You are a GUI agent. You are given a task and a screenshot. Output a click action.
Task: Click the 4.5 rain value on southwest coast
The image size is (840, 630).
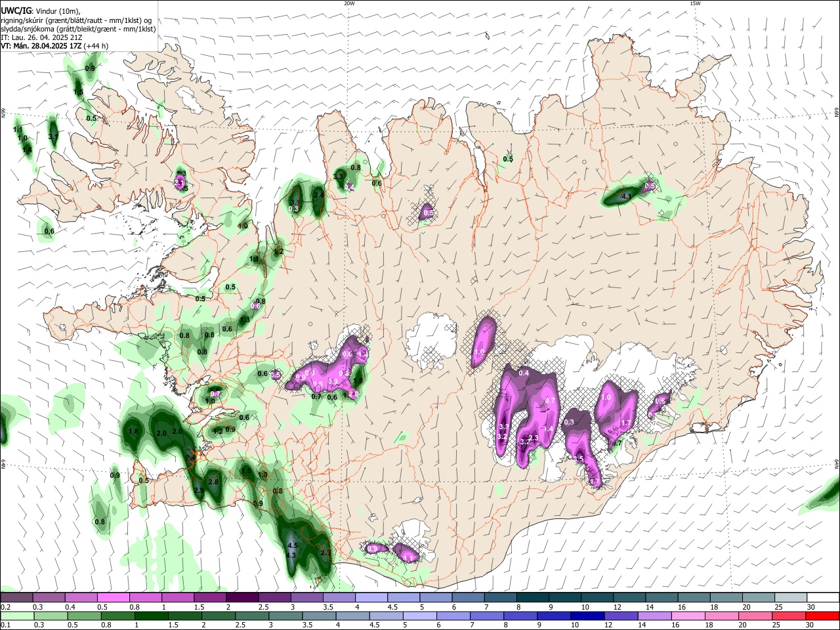click(x=293, y=545)
